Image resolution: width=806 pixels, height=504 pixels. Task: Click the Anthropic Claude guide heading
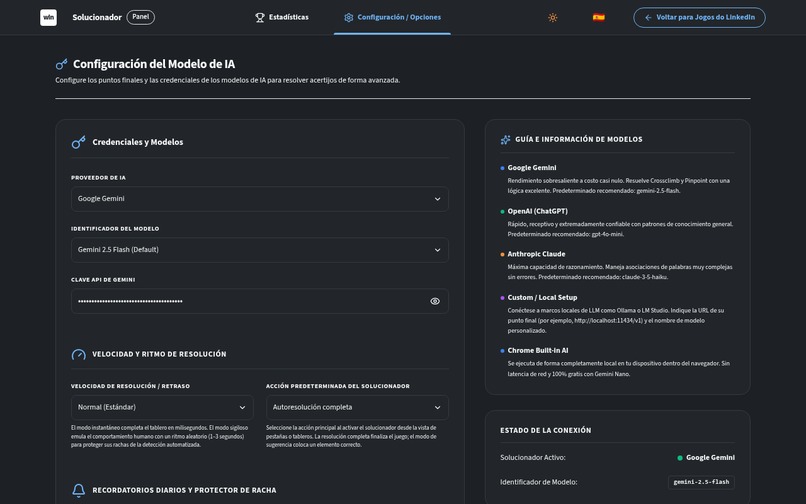click(x=536, y=254)
